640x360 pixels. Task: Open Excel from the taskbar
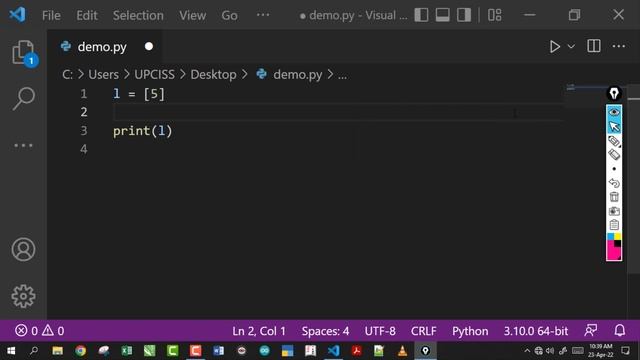tap(127, 351)
